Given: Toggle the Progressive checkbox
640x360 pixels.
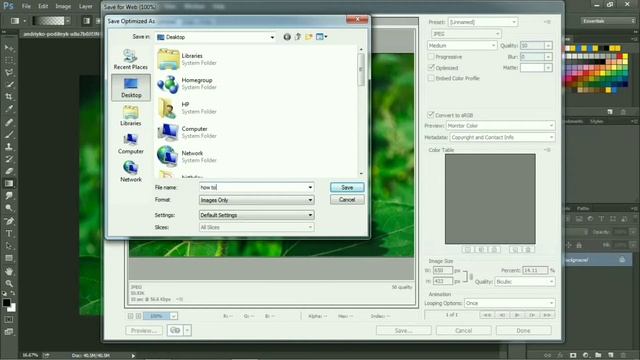Looking at the screenshot, I should (x=431, y=57).
